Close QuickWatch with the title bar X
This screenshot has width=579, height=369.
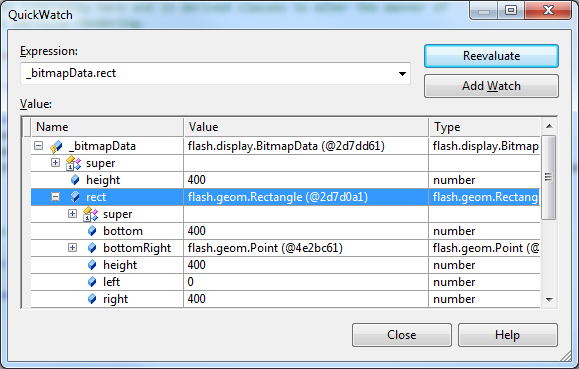[548, 10]
